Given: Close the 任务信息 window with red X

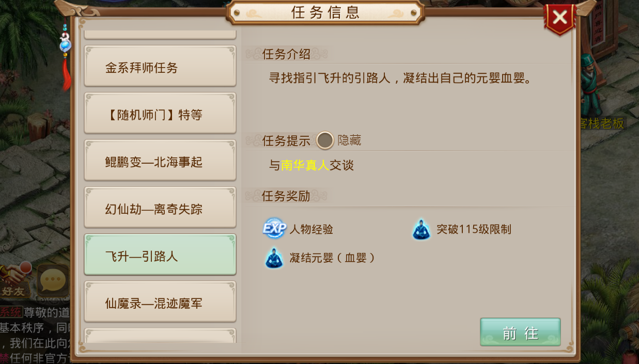Looking at the screenshot, I should pyautogui.click(x=559, y=19).
